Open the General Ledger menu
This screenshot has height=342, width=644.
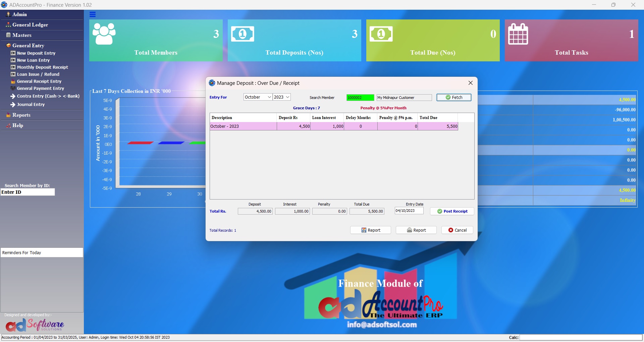(30, 25)
